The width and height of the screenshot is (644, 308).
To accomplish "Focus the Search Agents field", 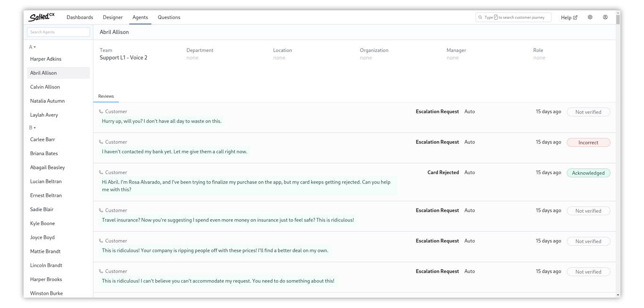I will [58, 32].
